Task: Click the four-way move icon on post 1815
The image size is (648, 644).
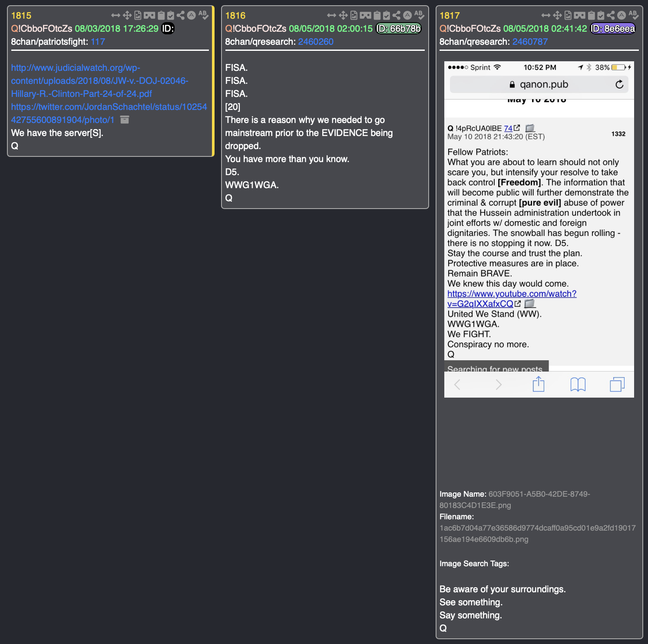Action: click(x=127, y=16)
